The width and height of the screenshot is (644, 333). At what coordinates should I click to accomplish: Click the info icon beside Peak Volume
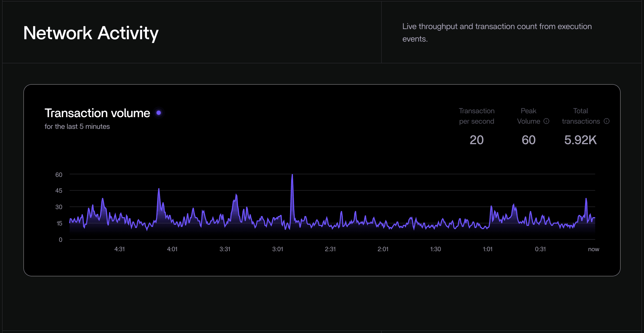tap(546, 121)
